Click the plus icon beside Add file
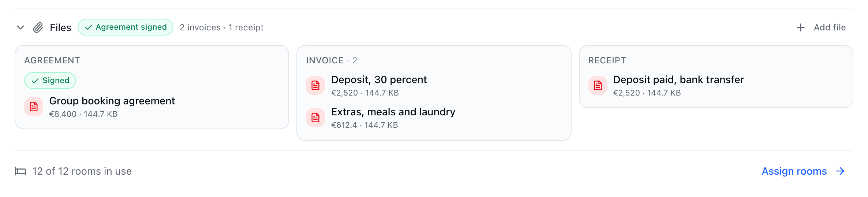868x197 pixels. point(801,27)
